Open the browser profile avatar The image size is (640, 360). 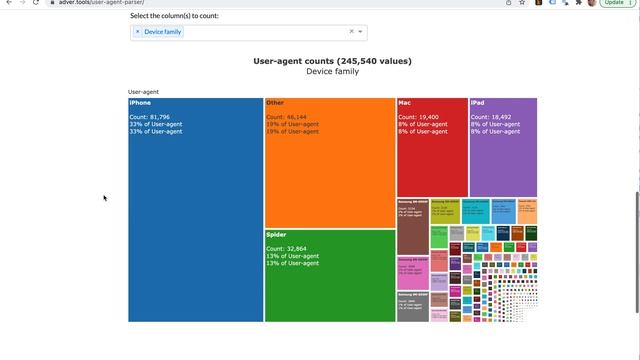(x=592, y=2)
